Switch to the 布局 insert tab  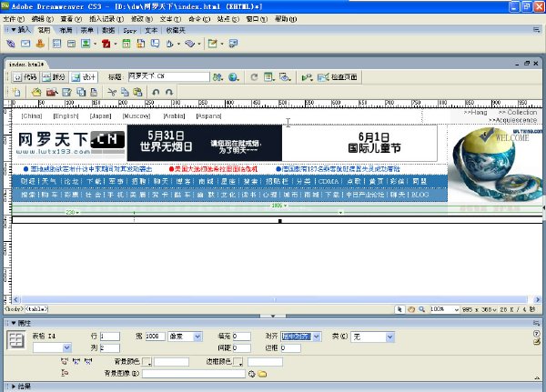(66, 30)
